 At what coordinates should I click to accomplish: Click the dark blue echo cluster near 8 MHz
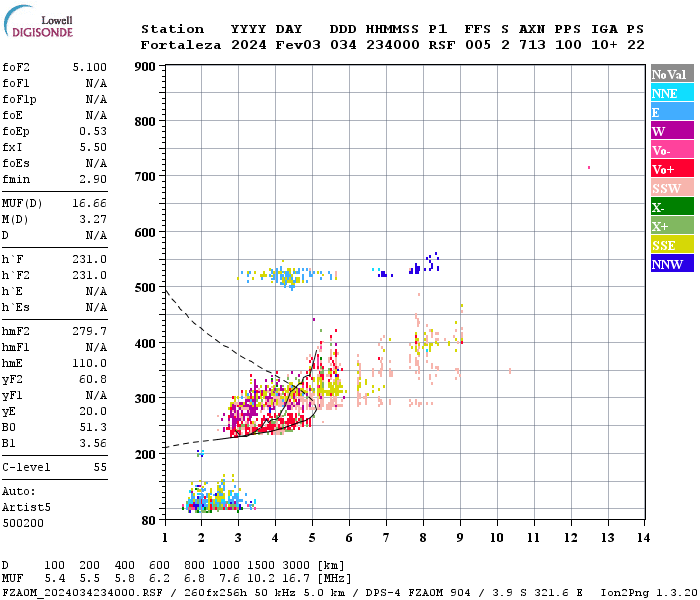[x=424, y=263]
